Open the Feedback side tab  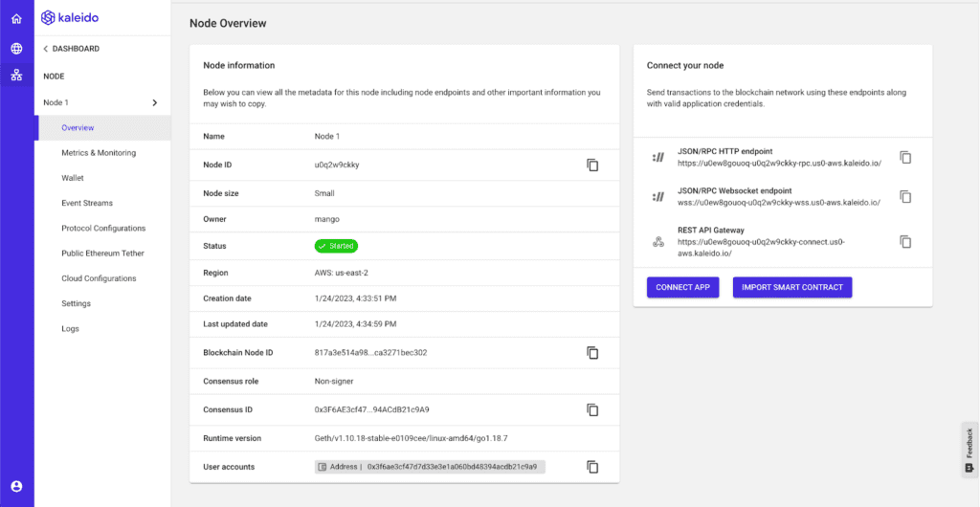point(969,450)
